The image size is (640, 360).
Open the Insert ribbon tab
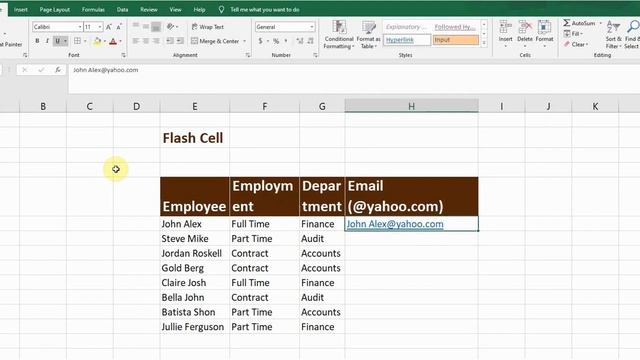pyautogui.click(x=21, y=9)
